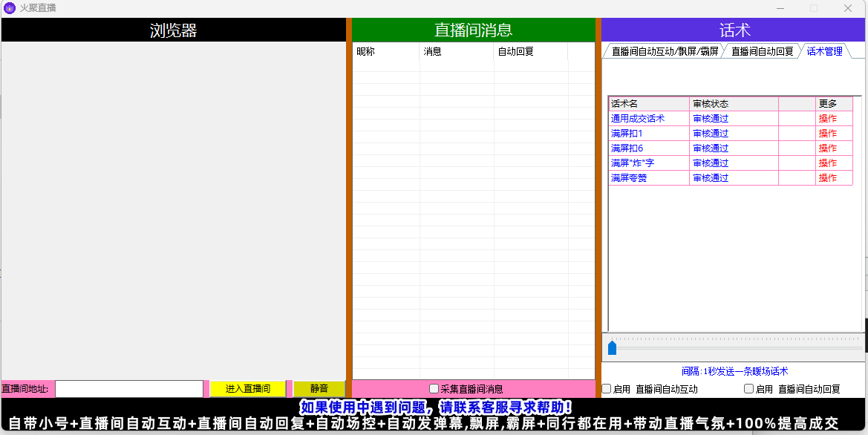Click 操作 in the 满屏夸赞 row
Image resolution: width=868 pixels, height=435 pixels.
(x=827, y=178)
